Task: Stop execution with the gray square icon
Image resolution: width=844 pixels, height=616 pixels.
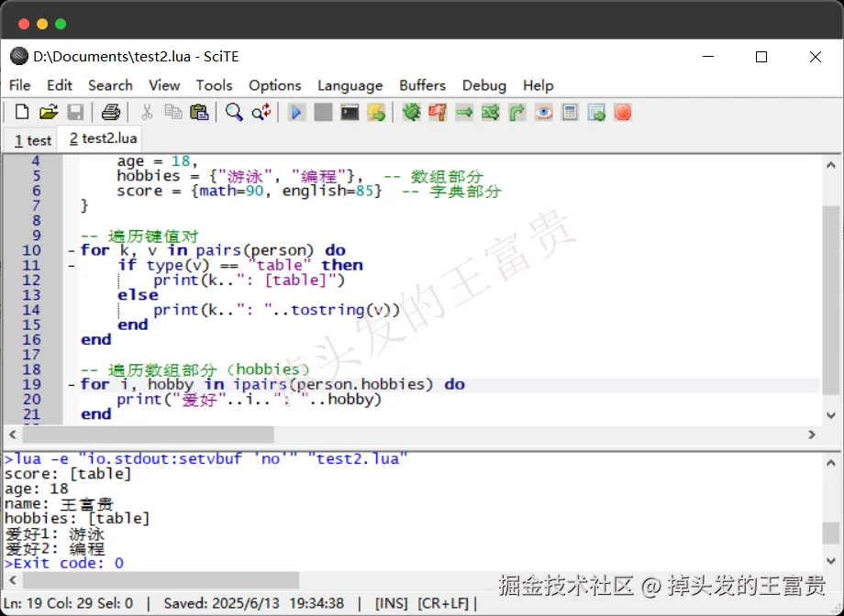Action: [323, 111]
